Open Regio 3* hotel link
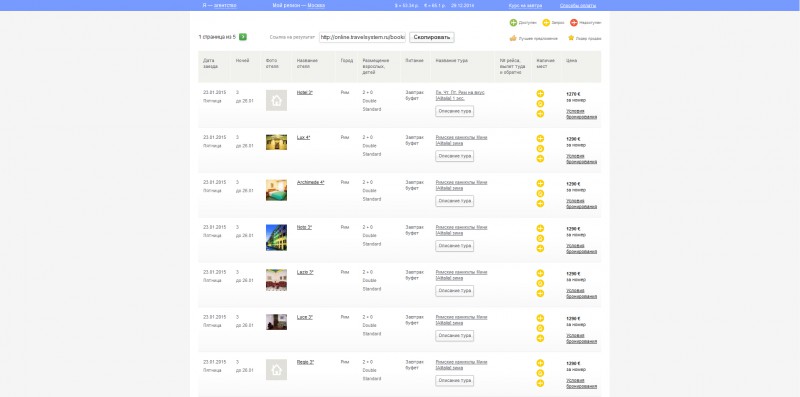 point(305,362)
